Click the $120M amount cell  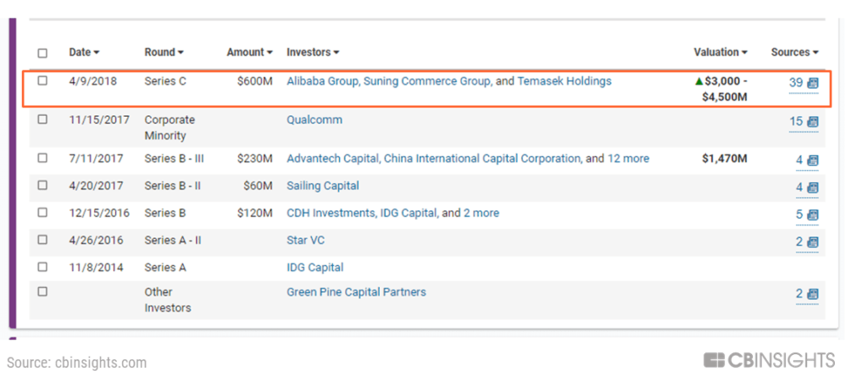click(x=255, y=213)
